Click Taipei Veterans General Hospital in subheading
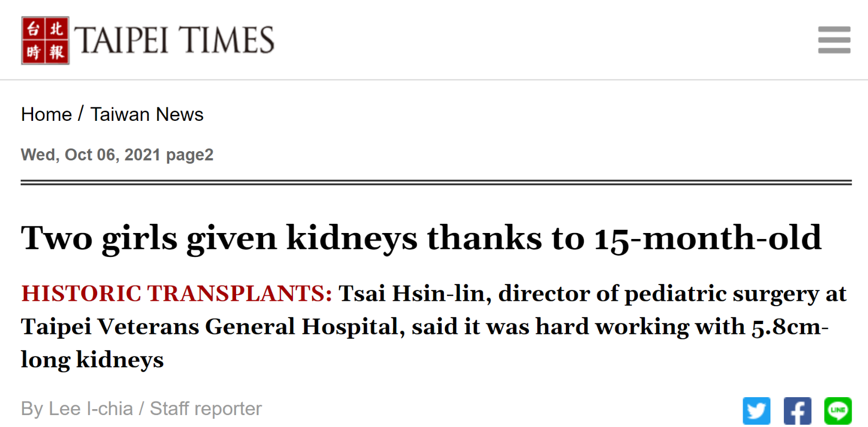 coord(213,327)
